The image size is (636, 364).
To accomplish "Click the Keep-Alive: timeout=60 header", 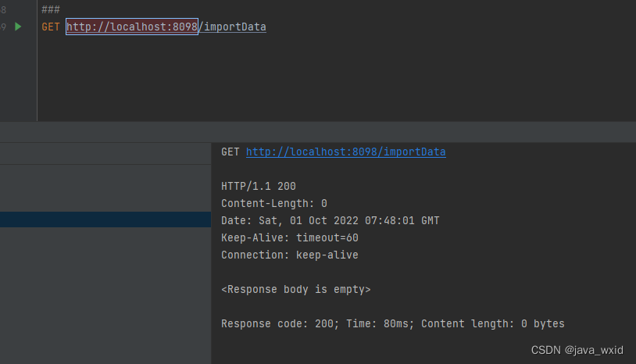I will [x=290, y=237].
